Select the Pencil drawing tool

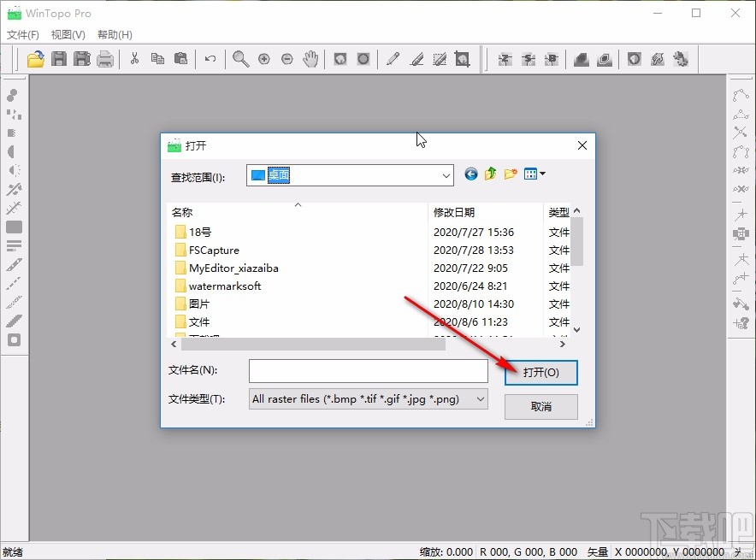click(x=393, y=59)
